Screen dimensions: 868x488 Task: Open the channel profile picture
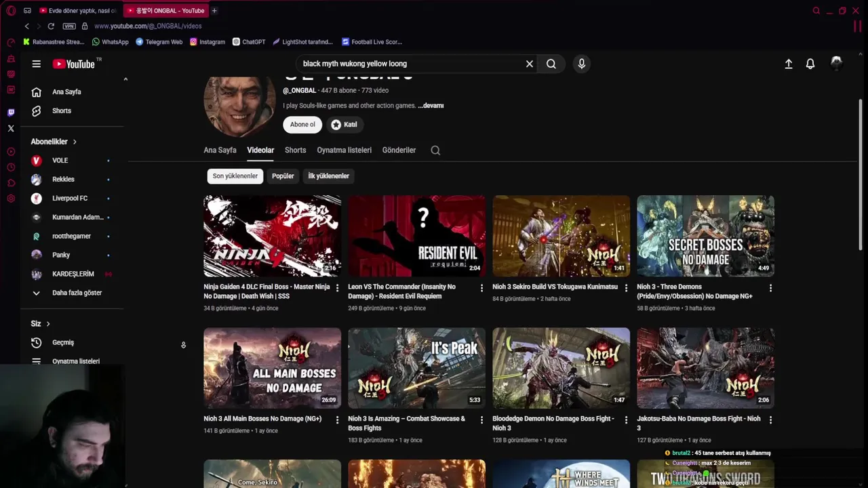(239, 107)
